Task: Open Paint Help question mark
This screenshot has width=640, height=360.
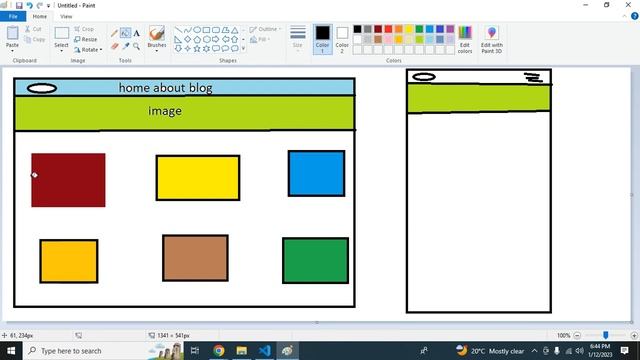Action: (x=635, y=16)
